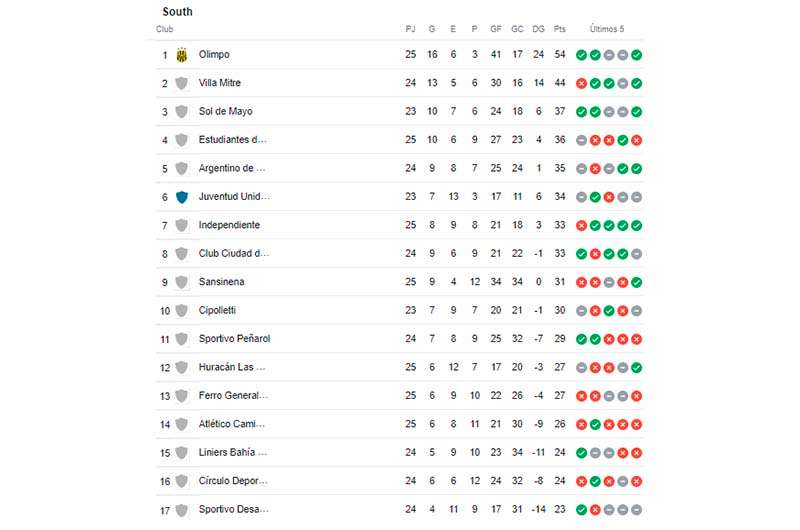Click the South group heading
800x530 pixels.
[x=178, y=12]
